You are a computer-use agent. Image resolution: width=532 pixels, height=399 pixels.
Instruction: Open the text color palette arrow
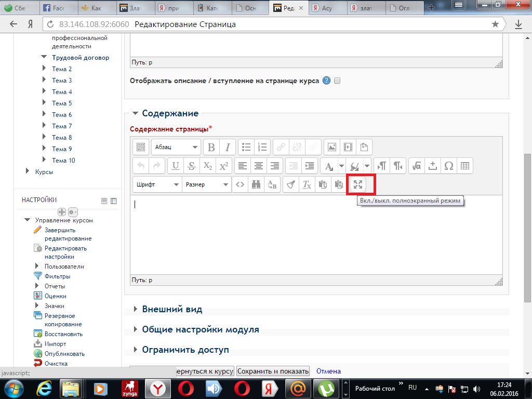point(342,166)
